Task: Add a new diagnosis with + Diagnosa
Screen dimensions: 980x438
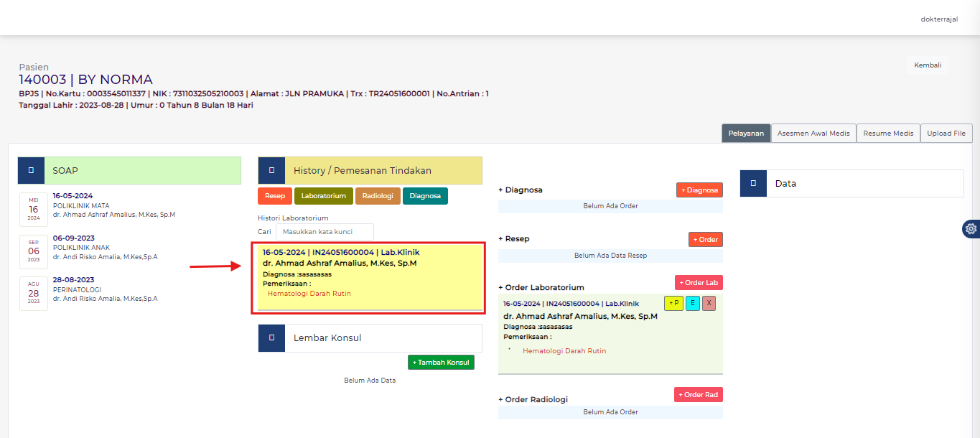Action: tap(699, 190)
